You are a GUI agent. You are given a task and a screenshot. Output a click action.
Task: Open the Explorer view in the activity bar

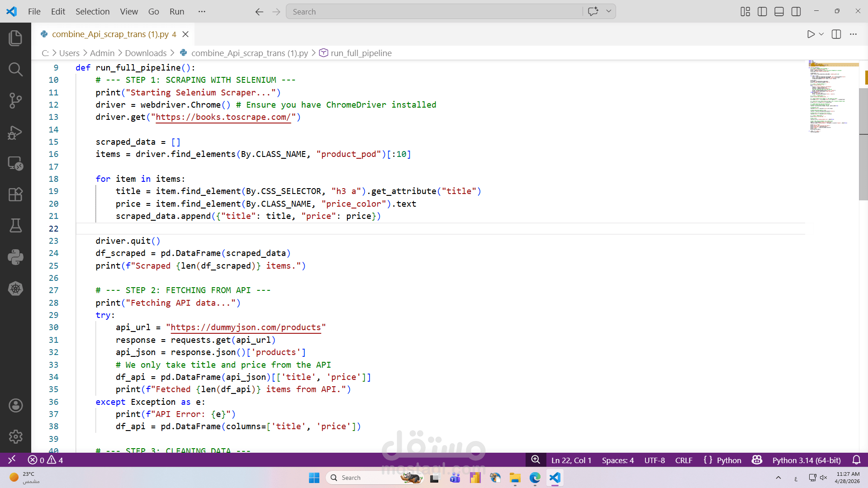coord(15,38)
